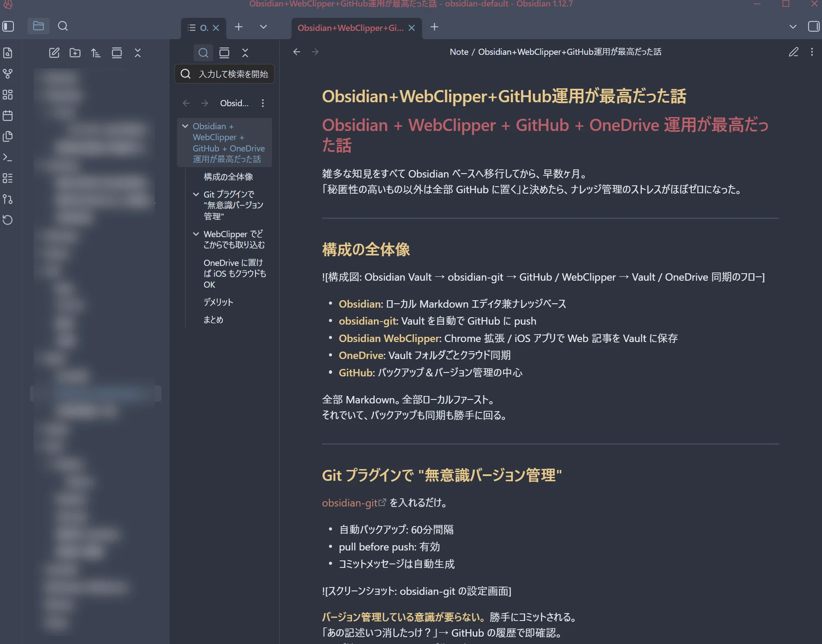Click the outline search input field

pyautogui.click(x=225, y=74)
